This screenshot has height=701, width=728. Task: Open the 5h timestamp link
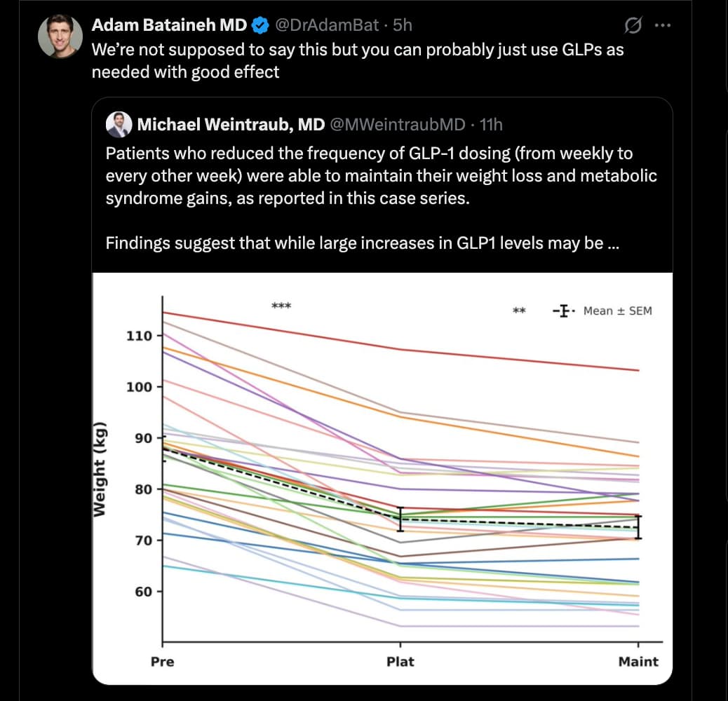[x=403, y=26]
